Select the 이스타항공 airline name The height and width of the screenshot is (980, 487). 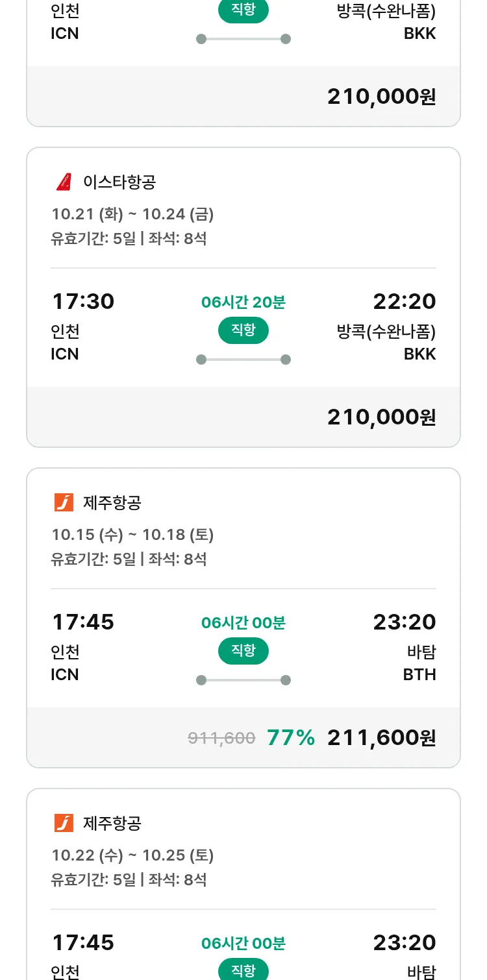(119, 182)
